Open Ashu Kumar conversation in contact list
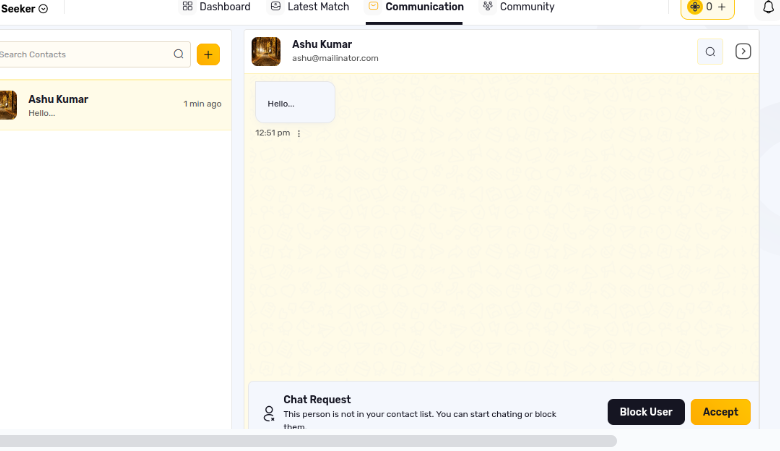The image size is (780, 451). pos(114,105)
